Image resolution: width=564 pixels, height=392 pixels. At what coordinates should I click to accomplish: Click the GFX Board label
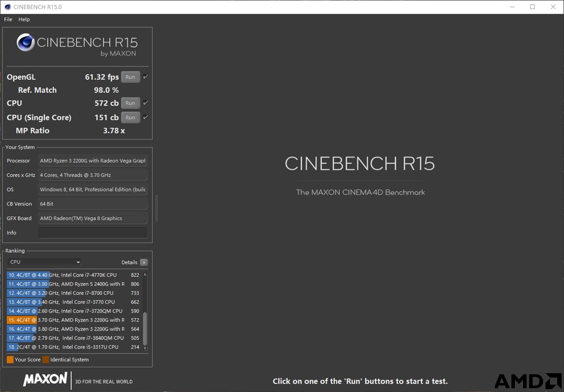pos(19,218)
